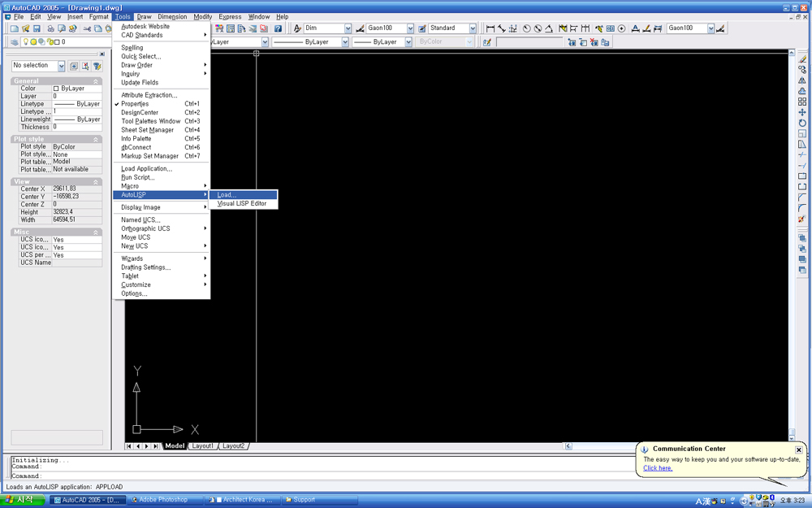The height and width of the screenshot is (508, 812).
Task: Toggle the layer on/off lightbulb icon
Action: [25, 42]
